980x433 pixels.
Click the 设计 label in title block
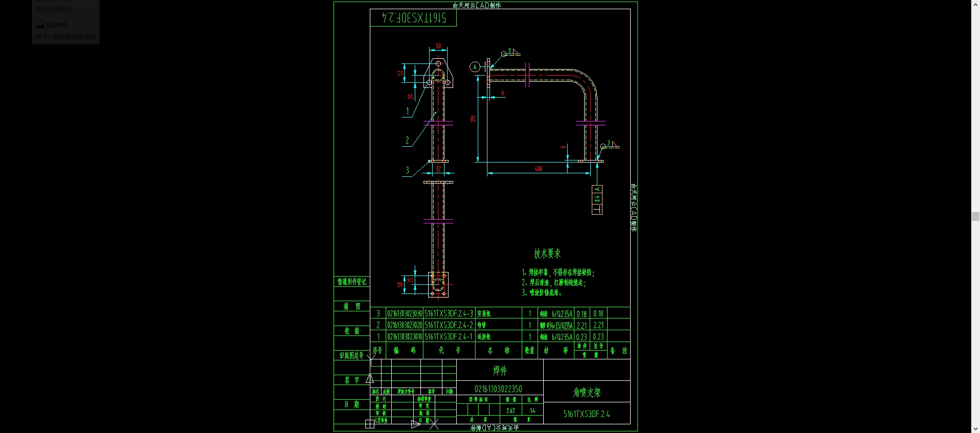pyautogui.click(x=381, y=399)
